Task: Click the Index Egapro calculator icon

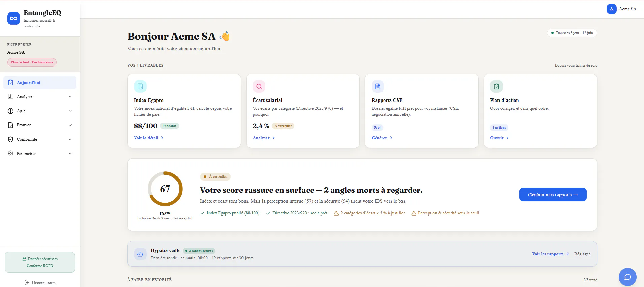Action: click(x=140, y=86)
